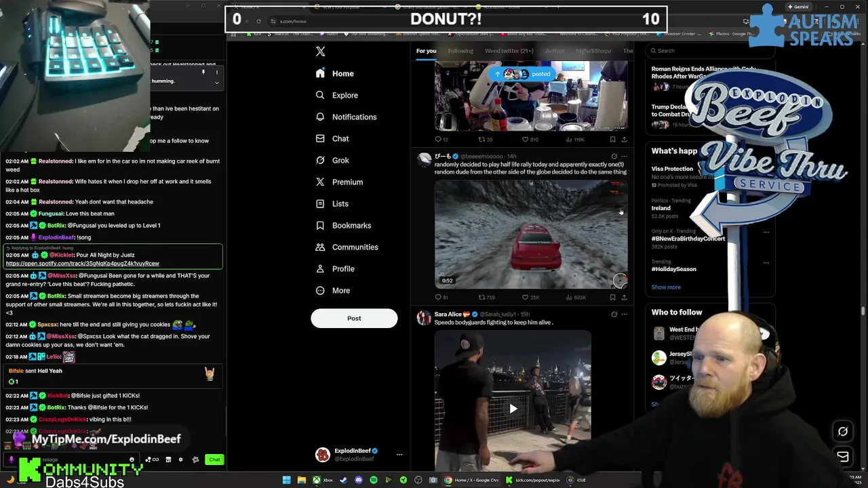Open Explore in the X sidebar
This screenshot has height=488, width=868.
[337, 95]
